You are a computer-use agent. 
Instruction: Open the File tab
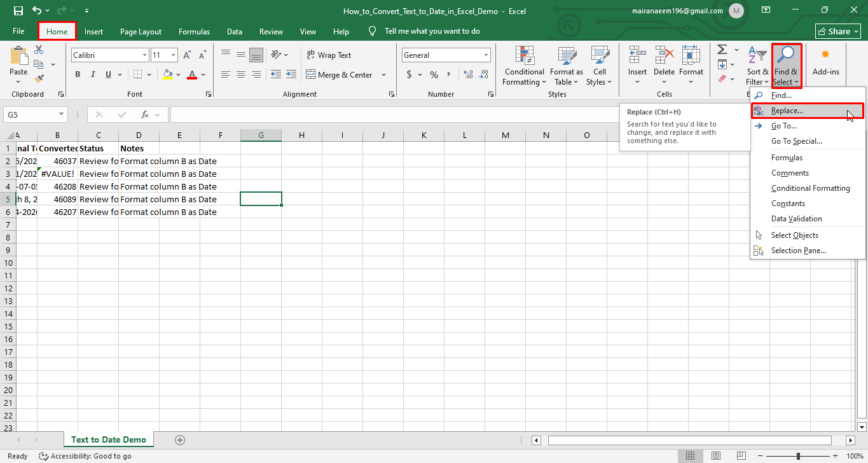click(x=18, y=31)
